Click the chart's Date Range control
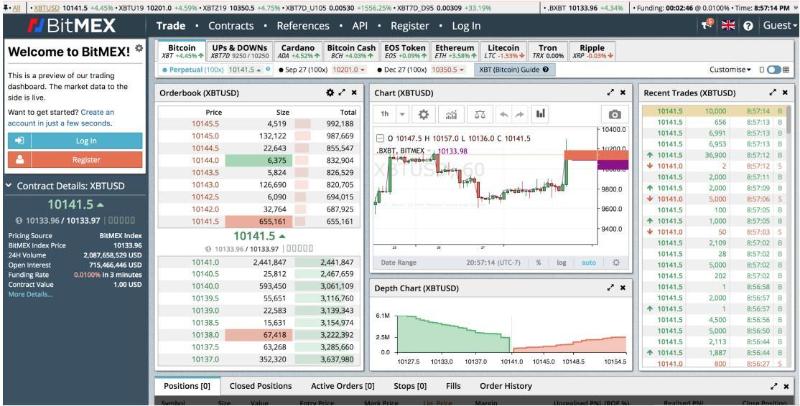The height and width of the screenshot is (406, 800). coord(399,263)
